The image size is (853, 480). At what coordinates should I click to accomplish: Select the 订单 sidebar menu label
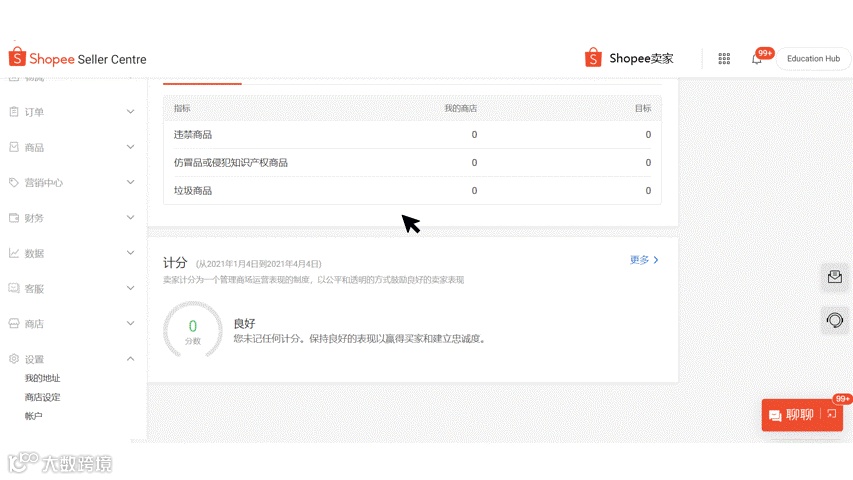(x=34, y=112)
